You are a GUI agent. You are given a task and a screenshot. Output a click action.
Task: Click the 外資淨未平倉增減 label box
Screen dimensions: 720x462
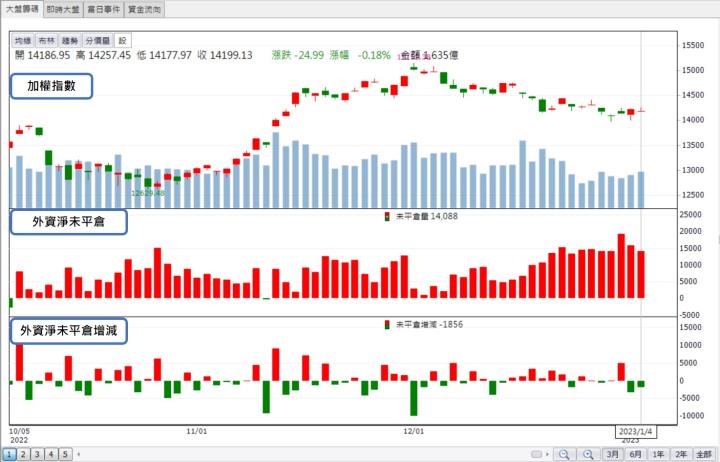coord(69,331)
